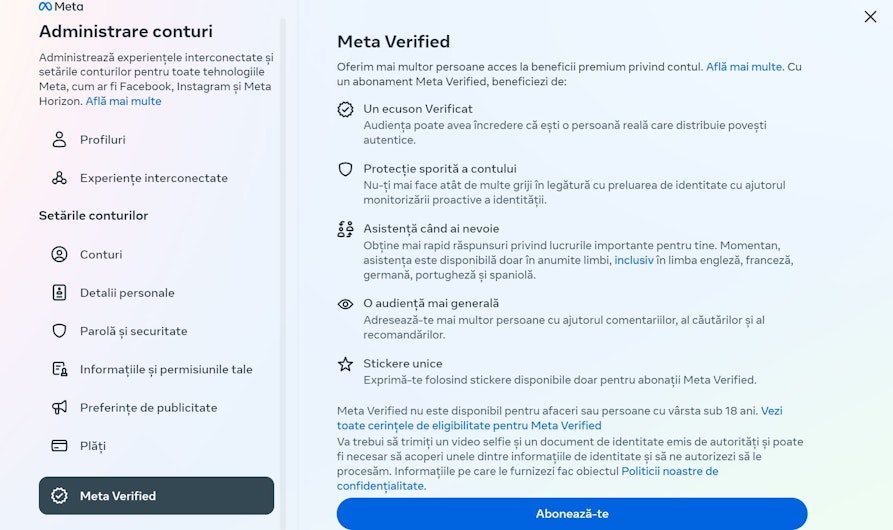Click the Meta Verified badge icon in sidebar
Image resolution: width=893 pixels, height=530 pixels.
(x=59, y=496)
